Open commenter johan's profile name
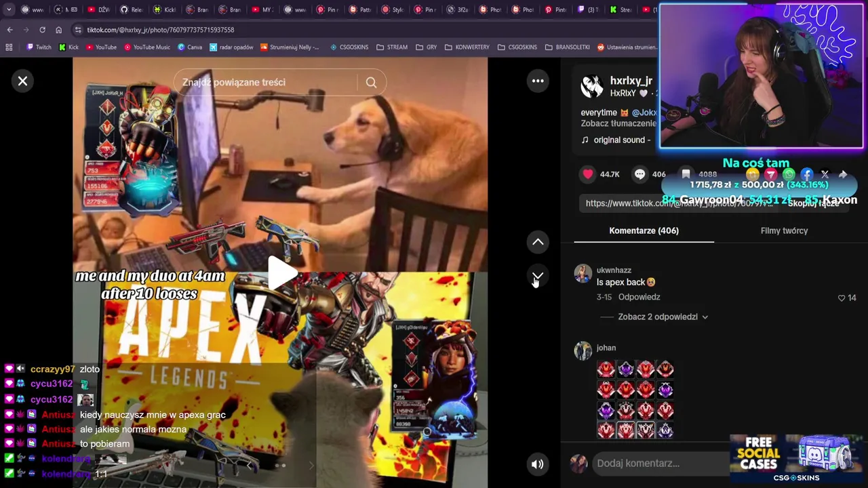 (606, 348)
